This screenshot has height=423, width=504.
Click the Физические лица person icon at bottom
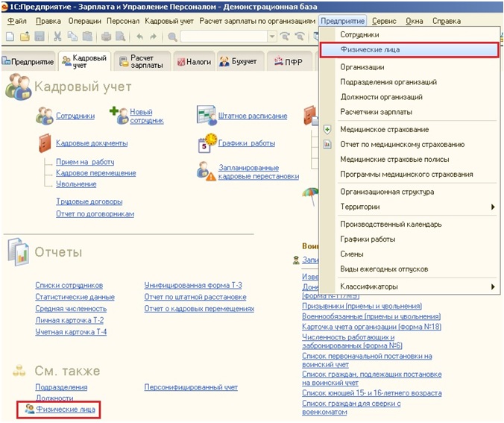pyautogui.click(x=30, y=409)
